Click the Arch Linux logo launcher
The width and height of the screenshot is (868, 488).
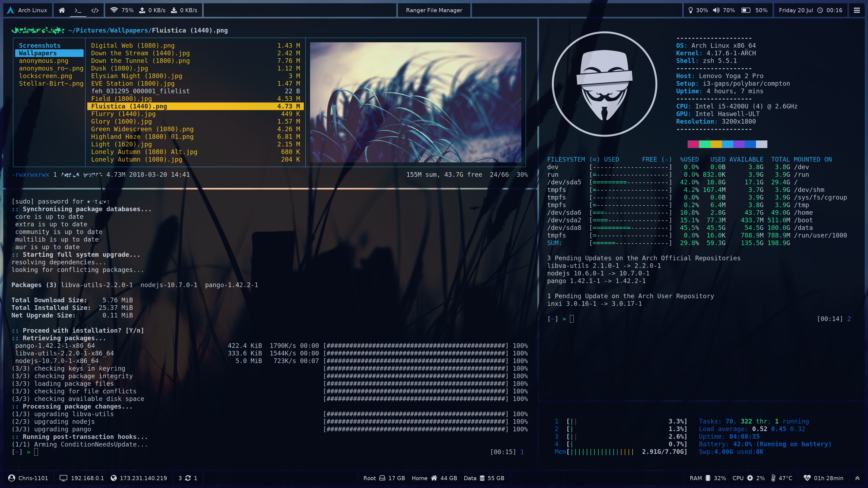(11, 10)
